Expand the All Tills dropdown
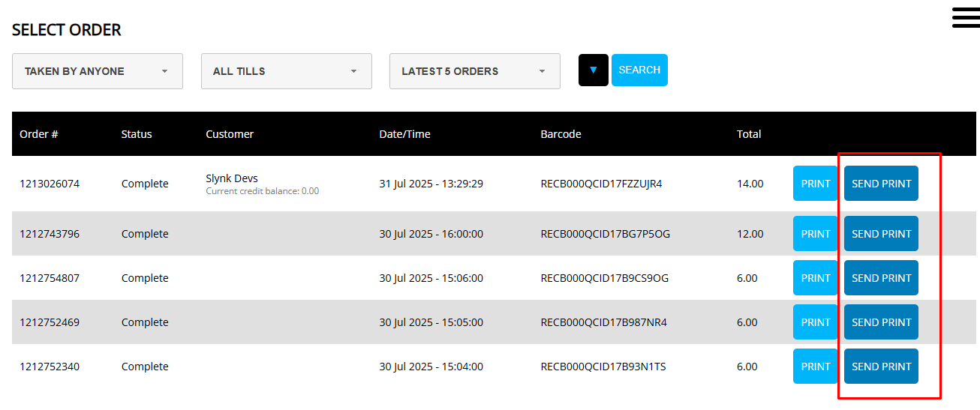Image resolution: width=980 pixels, height=410 pixels. pos(286,71)
